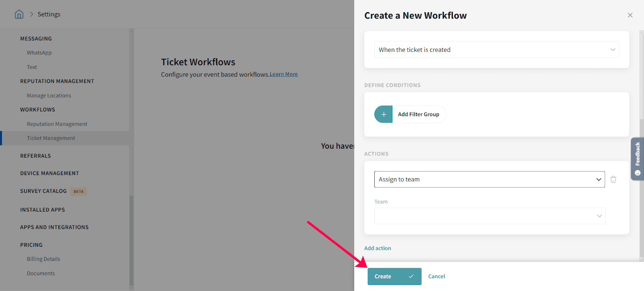Open the ticket trigger event dropdown

[496, 50]
